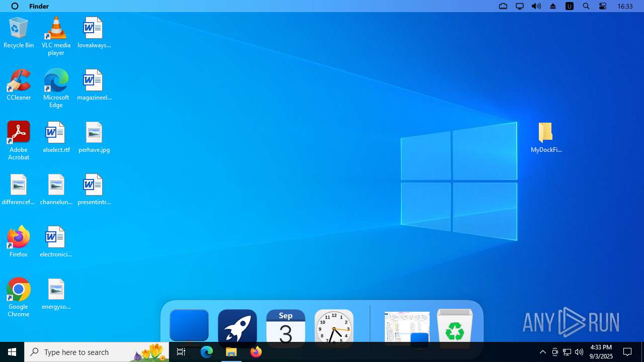The width and height of the screenshot is (644, 362).
Task: Open the control center toggles icon
Action: click(603, 6)
